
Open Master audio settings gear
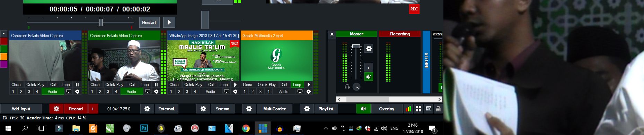369,49
